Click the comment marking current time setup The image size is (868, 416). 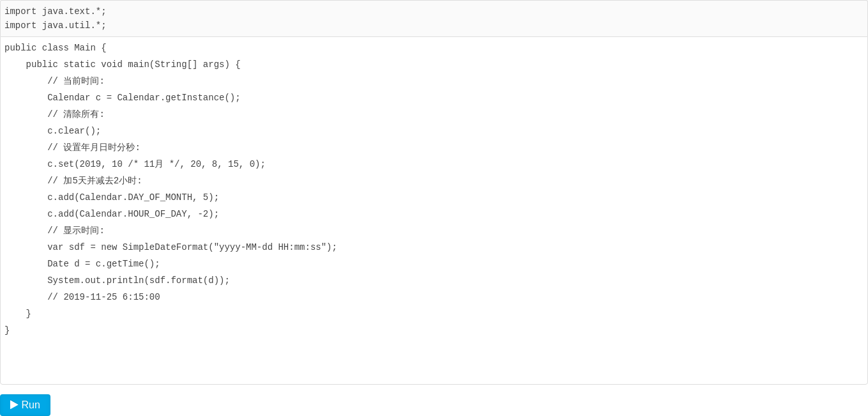[x=75, y=81]
